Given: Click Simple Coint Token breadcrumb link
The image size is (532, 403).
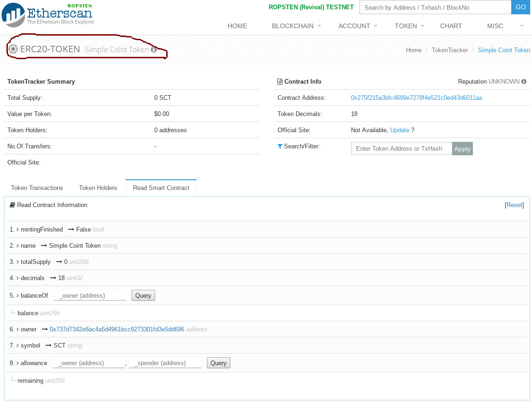Looking at the screenshot, I should pyautogui.click(x=504, y=50).
